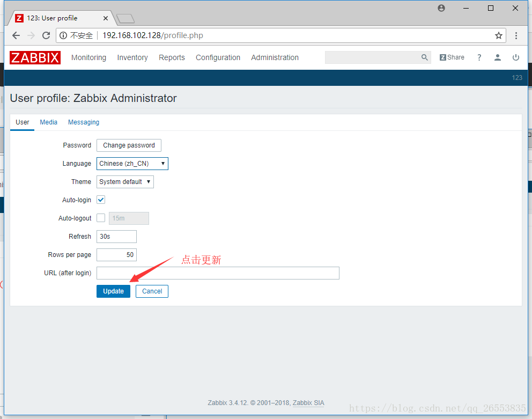
Task: Reload the page with the refresh icon
Action: 46,35
